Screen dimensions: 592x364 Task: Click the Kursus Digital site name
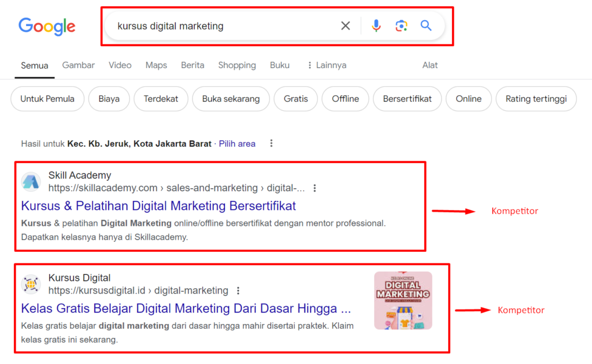pos(79,277)
